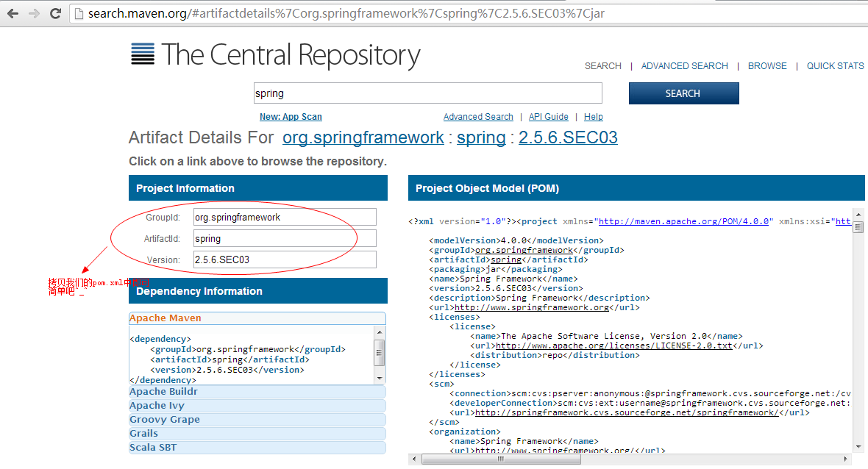Click the org.springframework link in POM groupId
The height and width of the screenshot is (469, 868).
(524, 250)
